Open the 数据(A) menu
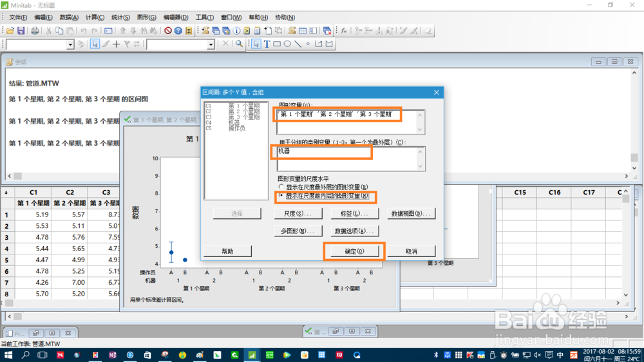644x362 pixels. [x=69, y=17]
